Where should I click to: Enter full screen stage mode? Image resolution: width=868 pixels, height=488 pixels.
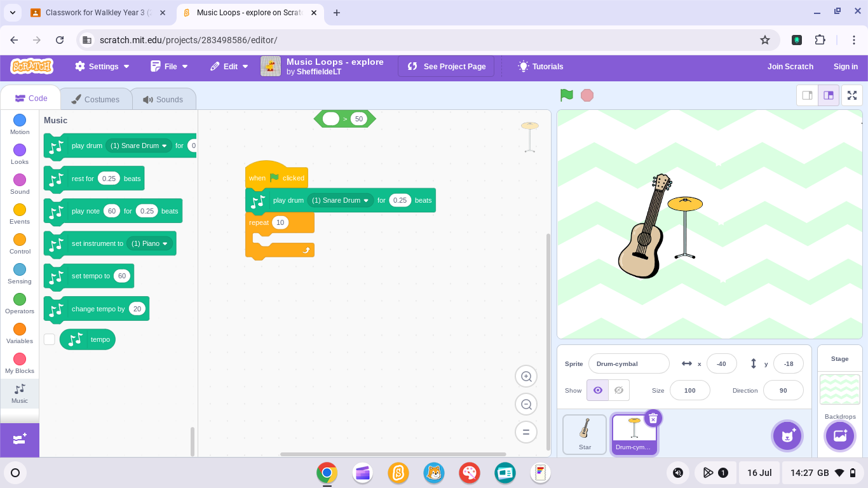point(852,95)
